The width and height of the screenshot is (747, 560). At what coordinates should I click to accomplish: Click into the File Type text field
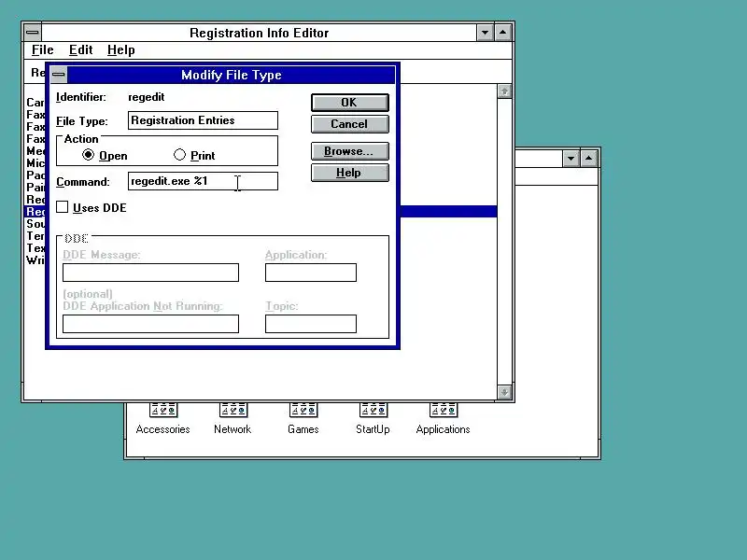203,120
